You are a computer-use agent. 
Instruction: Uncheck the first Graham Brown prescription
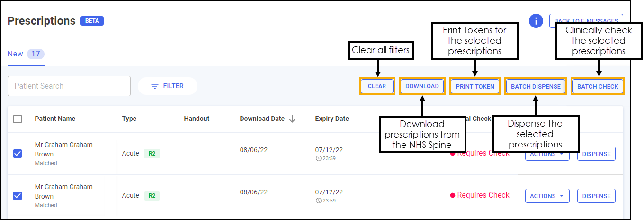click(x=18, y=154)
